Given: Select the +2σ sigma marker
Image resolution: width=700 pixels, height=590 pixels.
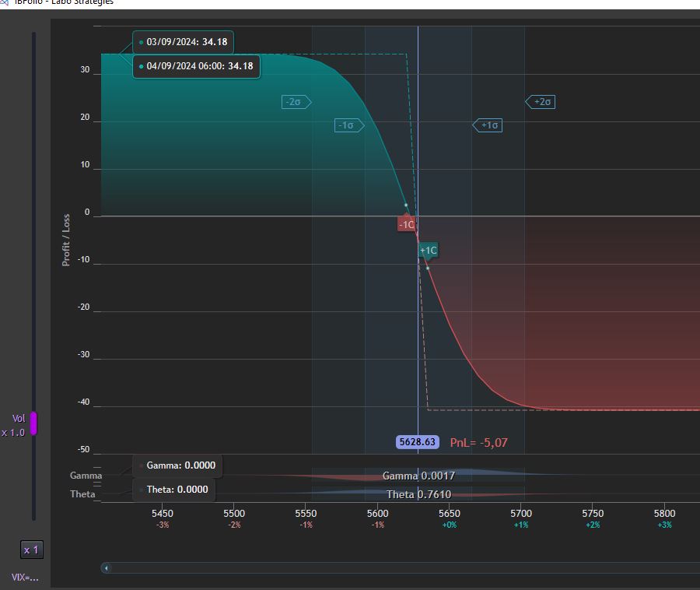Looking at the screenshot, I should pos(541,102).
